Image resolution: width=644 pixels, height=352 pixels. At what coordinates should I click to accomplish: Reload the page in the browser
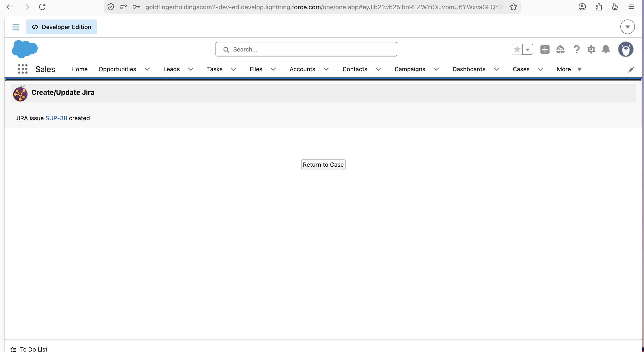click(x=42, y=7)
